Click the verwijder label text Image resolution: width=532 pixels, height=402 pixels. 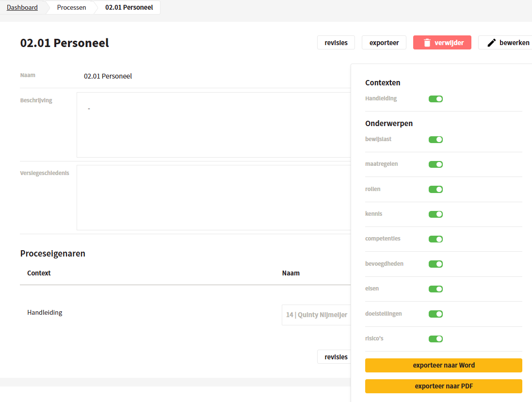click(449, 43)
